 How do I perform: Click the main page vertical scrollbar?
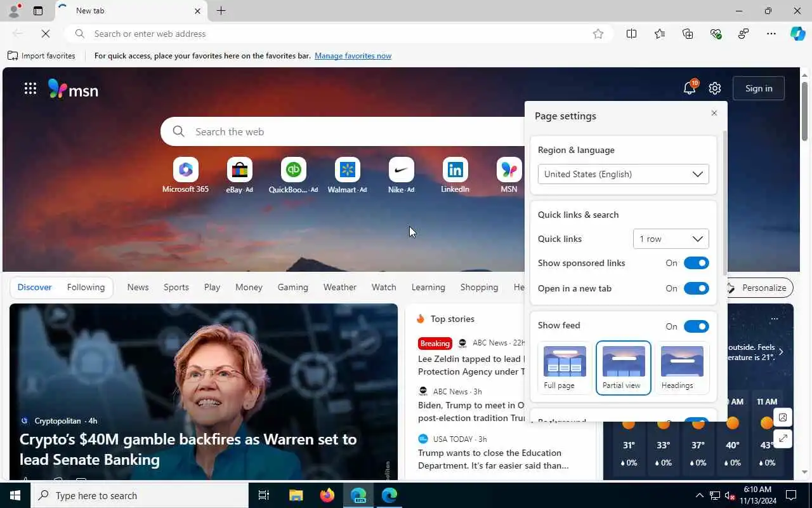tap(805, 111)
